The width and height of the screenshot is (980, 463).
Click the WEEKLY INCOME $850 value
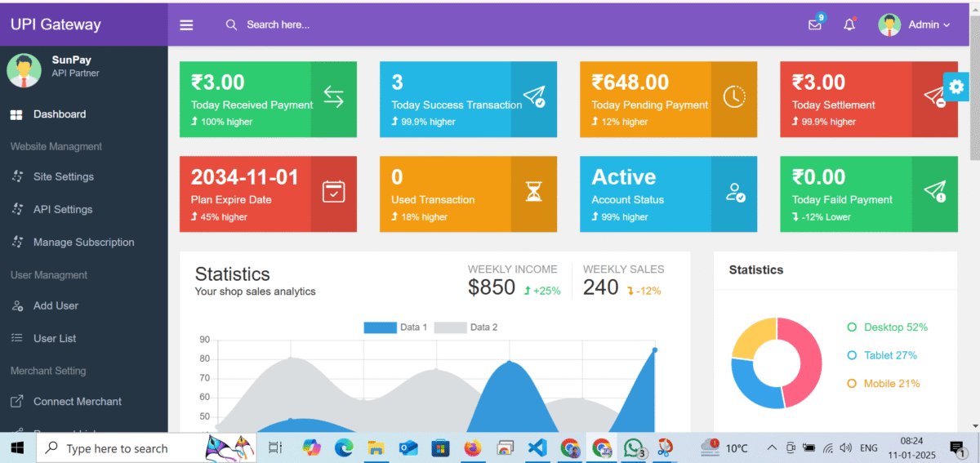click(x=492, y=287)
